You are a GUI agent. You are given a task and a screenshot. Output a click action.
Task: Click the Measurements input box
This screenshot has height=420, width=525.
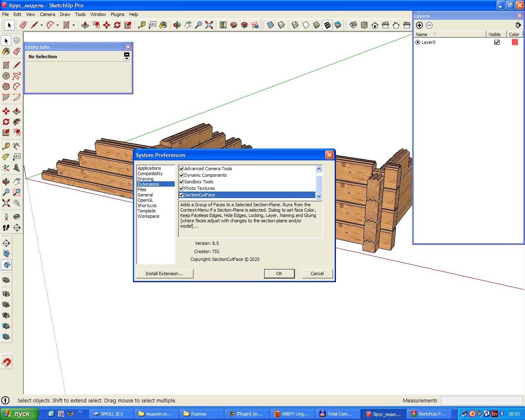[481, 401]
